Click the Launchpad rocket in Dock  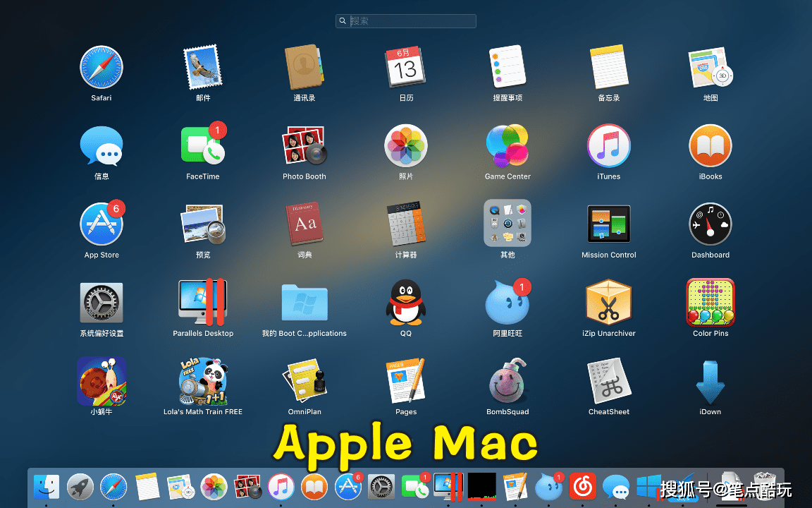click(x=80, y=488)
